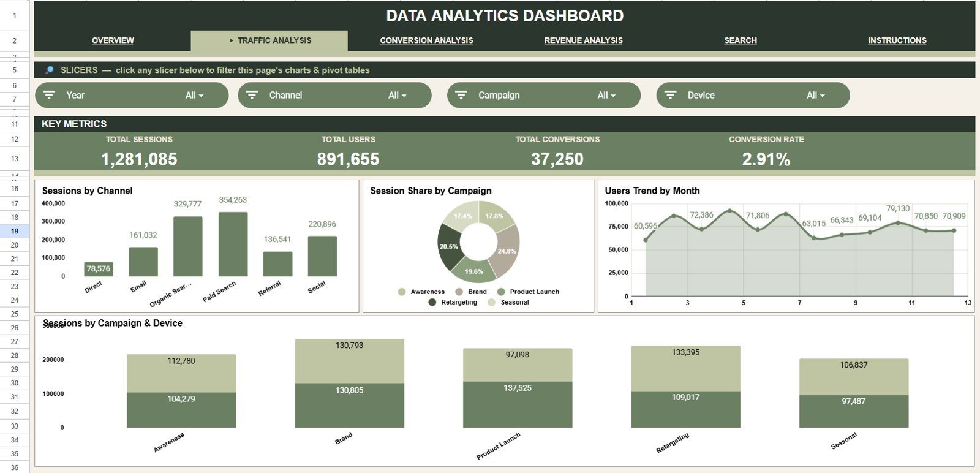Viewport: 980px width, 473px height.
Task: Click the 24.8% donut slice
Action: 508,251
